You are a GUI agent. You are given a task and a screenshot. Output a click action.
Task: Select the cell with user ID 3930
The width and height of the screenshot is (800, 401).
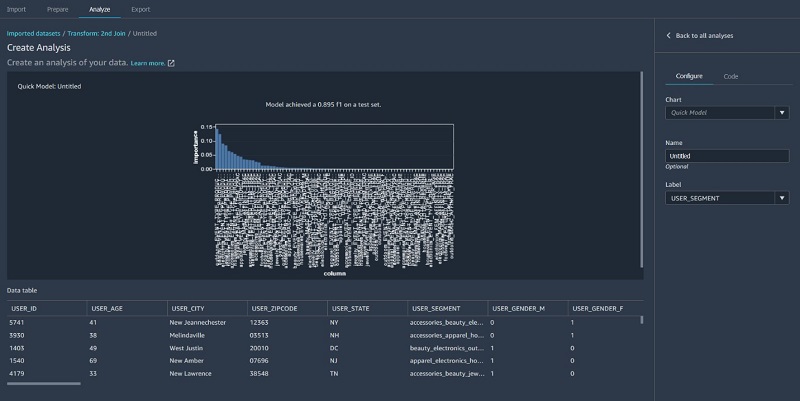[x=17, y=335]
